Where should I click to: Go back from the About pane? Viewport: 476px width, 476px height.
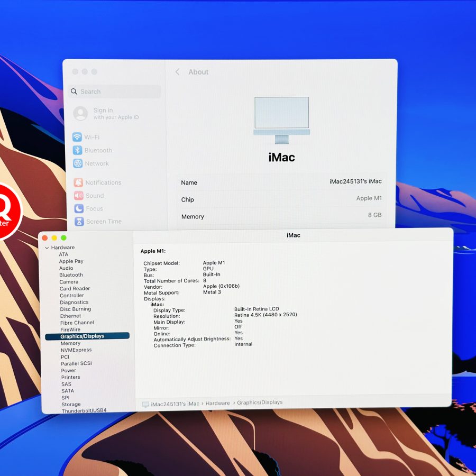click(178, 72)
